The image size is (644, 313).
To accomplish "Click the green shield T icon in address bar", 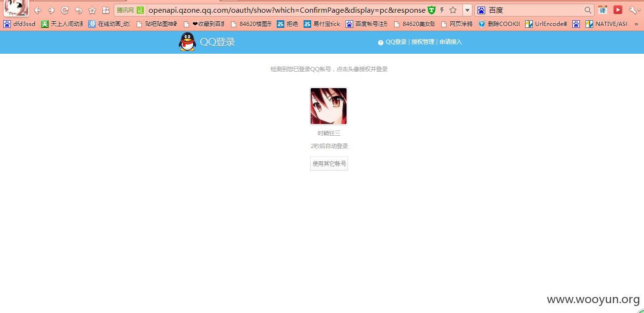I will coord(431,10).
